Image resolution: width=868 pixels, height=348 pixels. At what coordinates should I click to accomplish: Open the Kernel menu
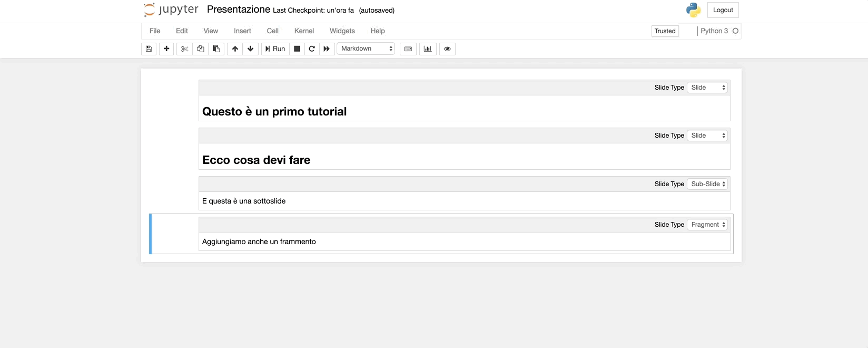click(304, 31)
